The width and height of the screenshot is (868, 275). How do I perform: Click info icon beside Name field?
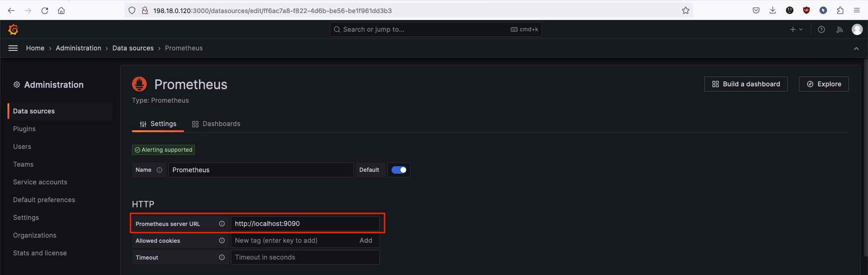159,170
